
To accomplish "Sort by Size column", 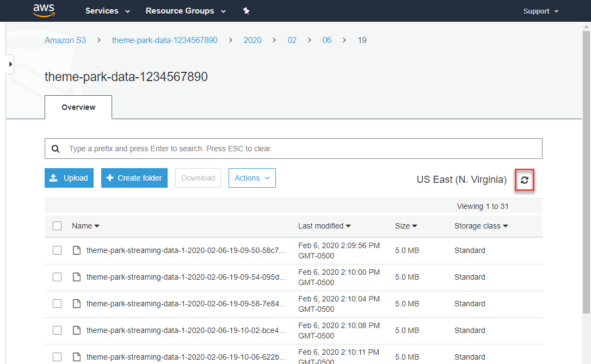I will click(406, 226).
